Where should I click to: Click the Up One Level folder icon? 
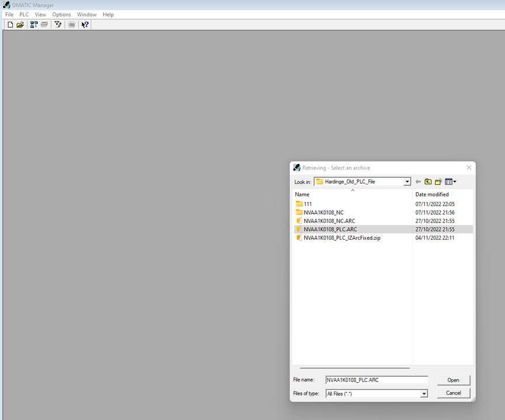point(428,182)
